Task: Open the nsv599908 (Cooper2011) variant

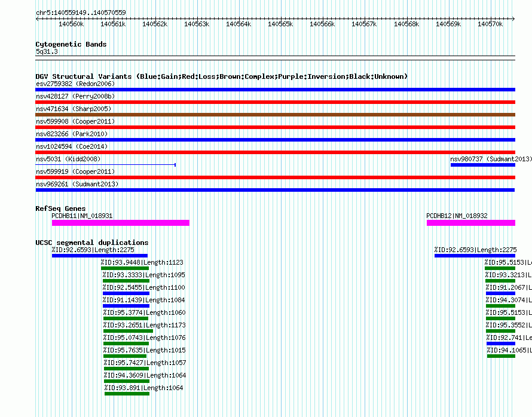Action: point(275,127)
